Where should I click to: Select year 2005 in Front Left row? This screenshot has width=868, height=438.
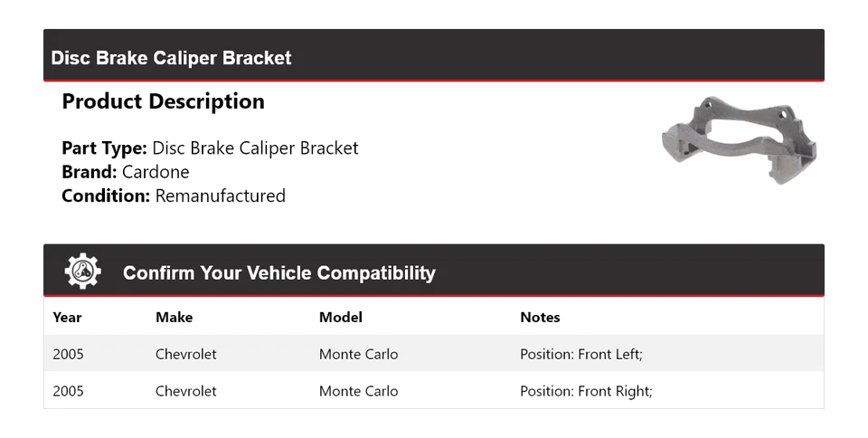click(x=68, y=355)
